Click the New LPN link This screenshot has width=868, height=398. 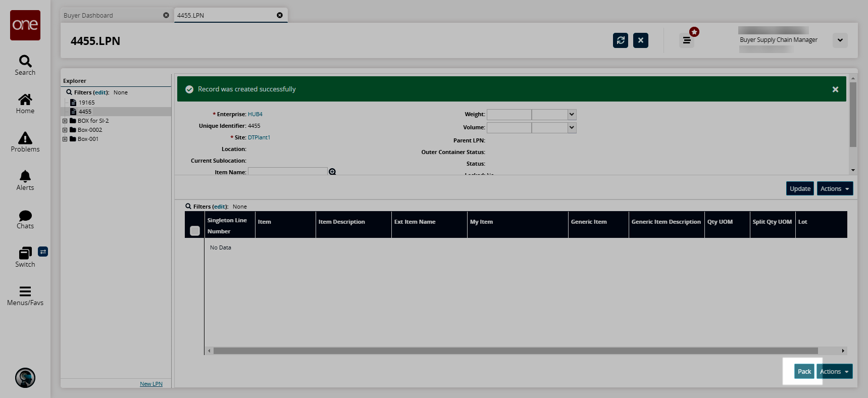151,384
